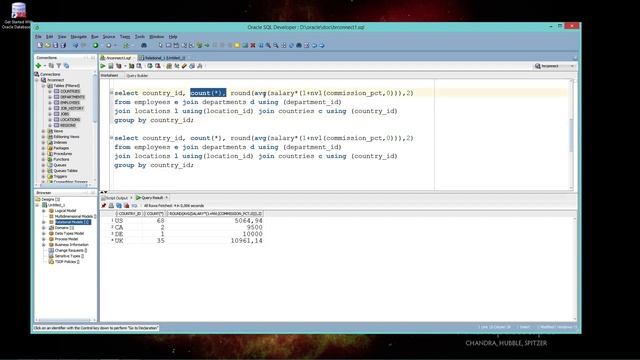Click the green Run circle in main toolbar
The height and width of the screenshot is (360, 640).
pyautogui.click(x=96, y=45)
